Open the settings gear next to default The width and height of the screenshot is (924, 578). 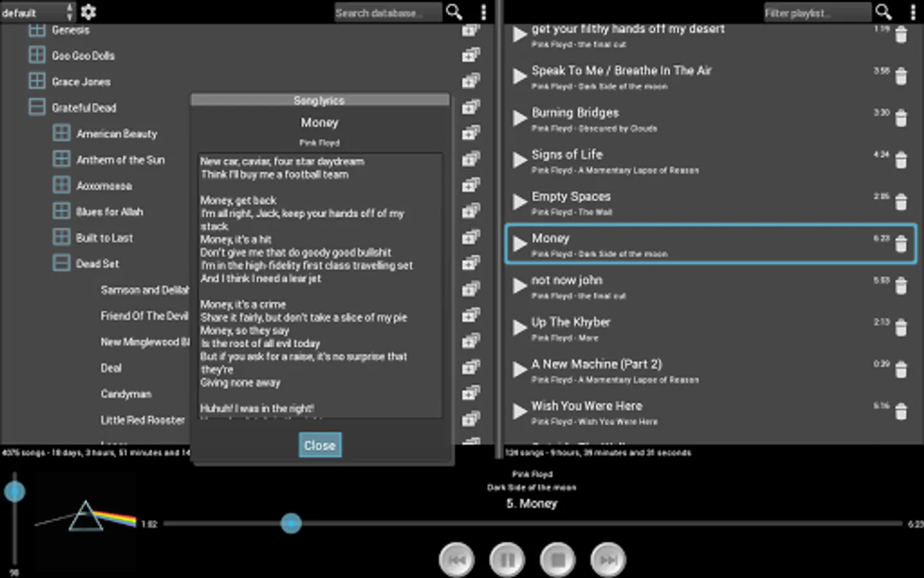pyautogui.click(x=88, y=12)
